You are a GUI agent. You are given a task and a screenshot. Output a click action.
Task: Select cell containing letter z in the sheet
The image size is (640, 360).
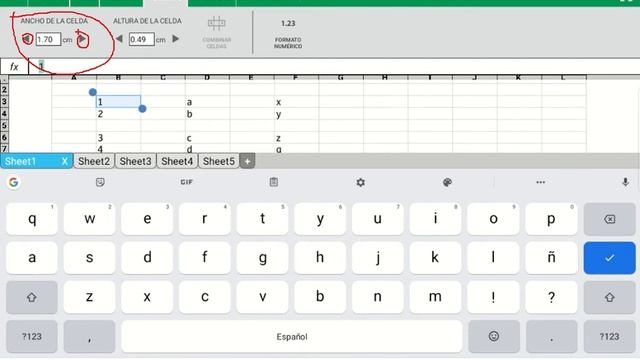tap(296, 138)
